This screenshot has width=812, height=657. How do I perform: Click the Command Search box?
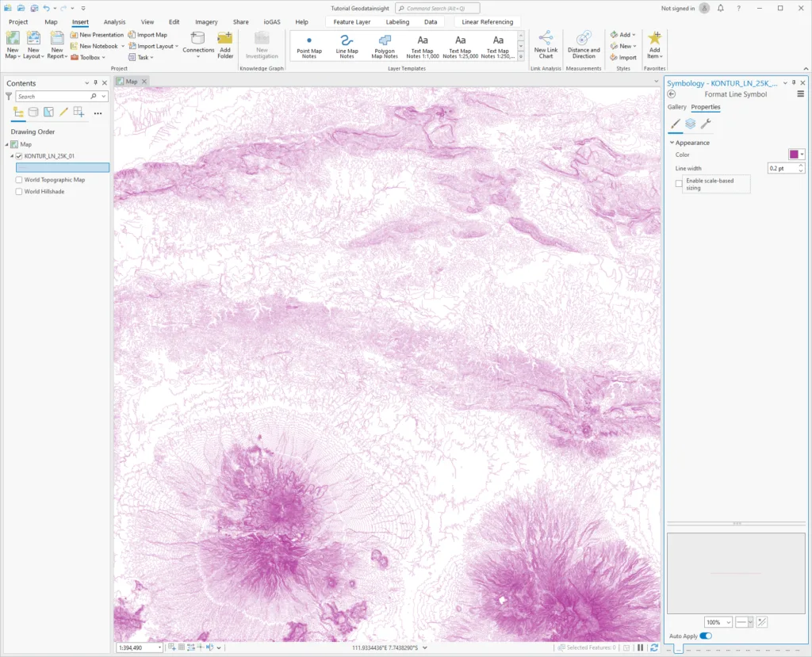[438, 8]
